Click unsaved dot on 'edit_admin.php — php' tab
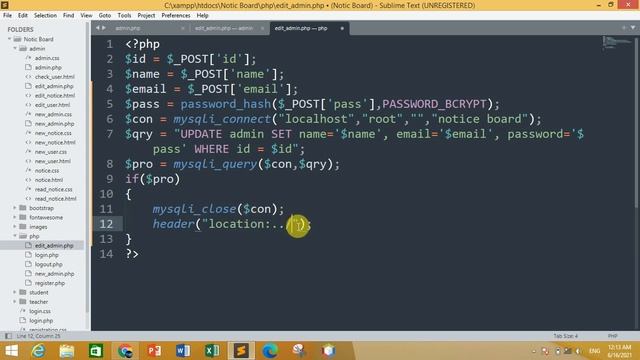640x360 pixels. [x=342, y=28]
